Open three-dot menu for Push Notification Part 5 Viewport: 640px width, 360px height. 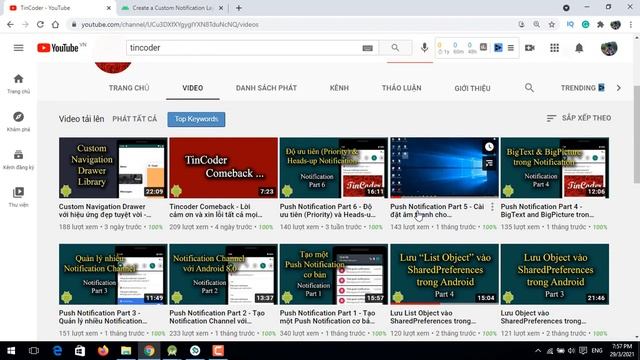coord(492,207)
